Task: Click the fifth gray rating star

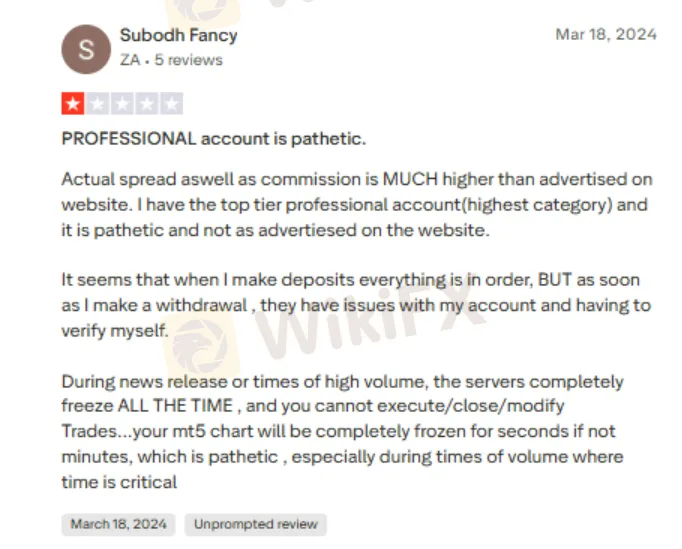Action: [171, 104]
